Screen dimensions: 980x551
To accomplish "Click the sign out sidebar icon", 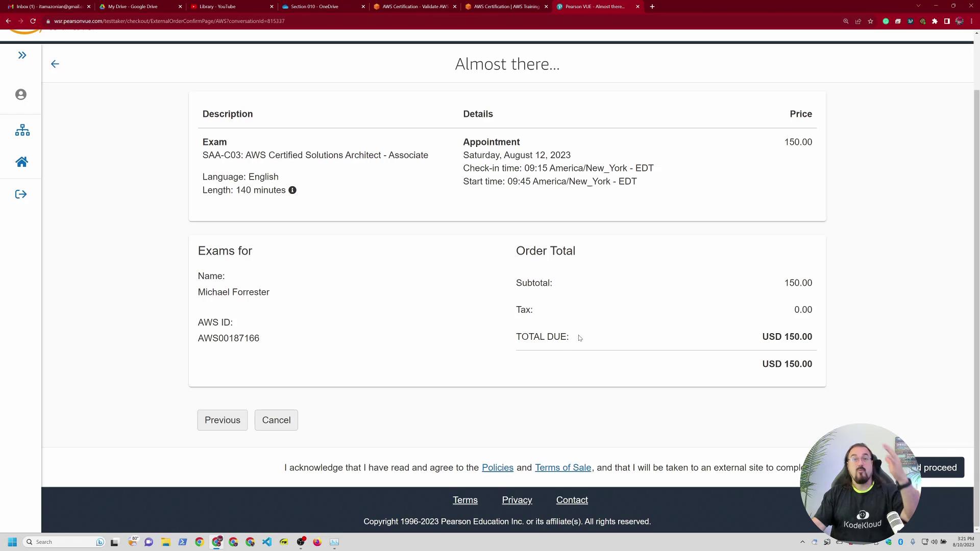I will 21,194.
